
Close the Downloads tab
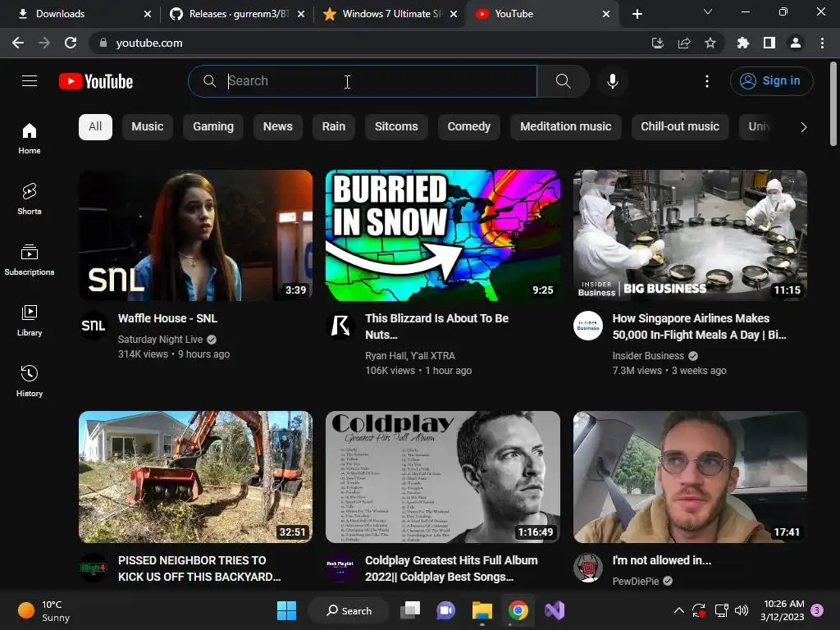coord(148,14)
